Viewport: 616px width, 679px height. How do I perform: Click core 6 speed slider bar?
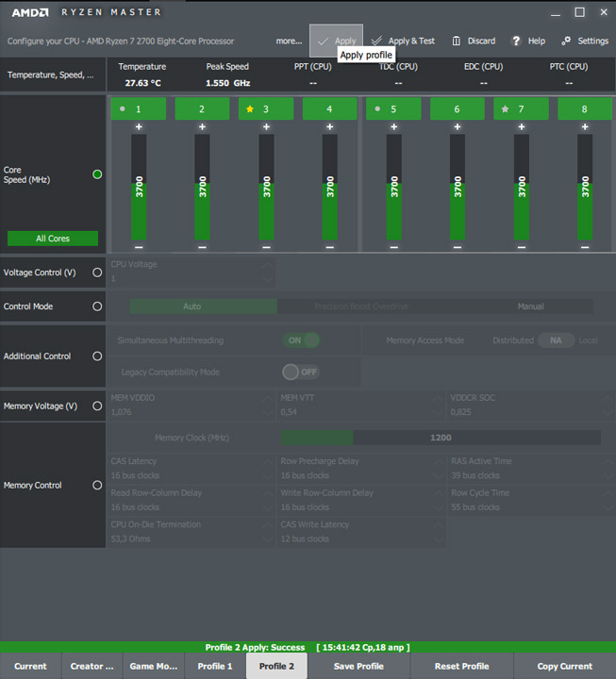pyautogui.click(x=458, y=187)
